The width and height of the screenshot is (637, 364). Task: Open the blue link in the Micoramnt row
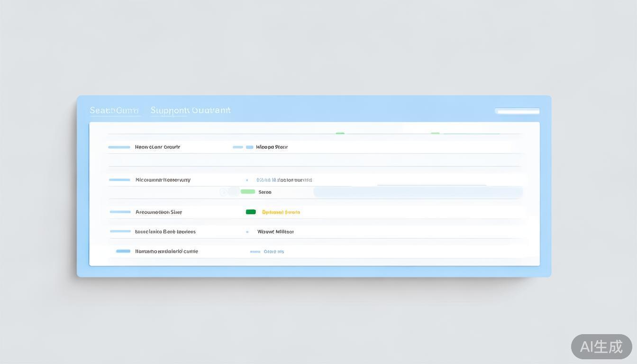click(x=284, y=180)
